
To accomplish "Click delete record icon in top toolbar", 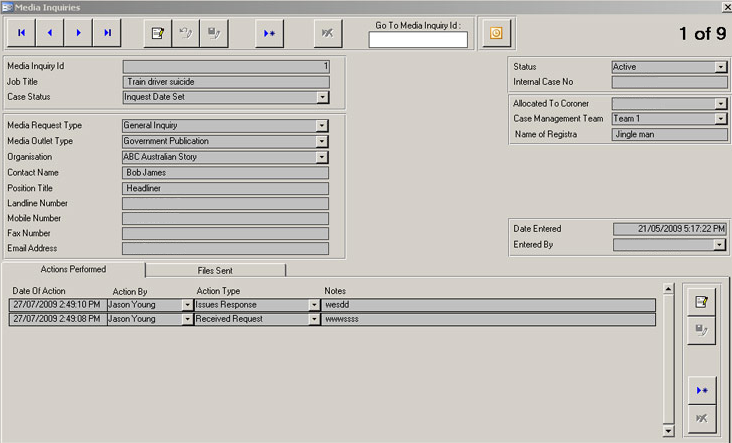I will pos(328,33).
